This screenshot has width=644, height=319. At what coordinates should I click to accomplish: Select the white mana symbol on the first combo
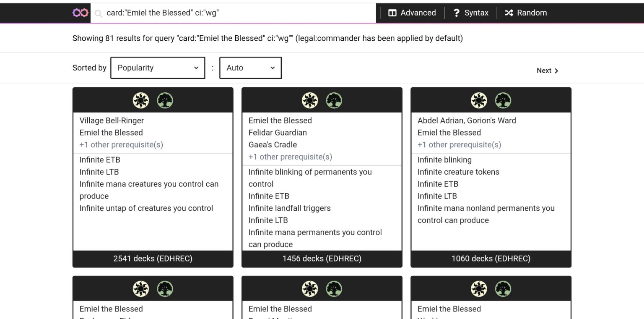point(141,100)
